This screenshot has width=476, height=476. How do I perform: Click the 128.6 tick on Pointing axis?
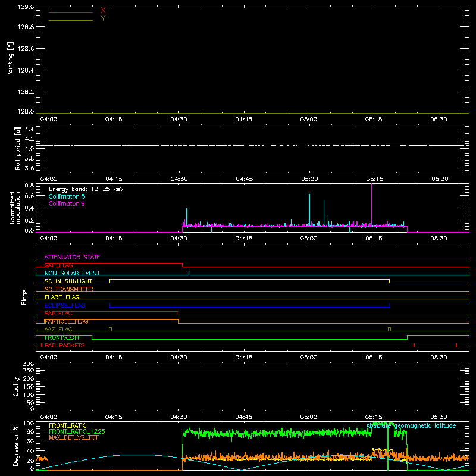[26, 49]
